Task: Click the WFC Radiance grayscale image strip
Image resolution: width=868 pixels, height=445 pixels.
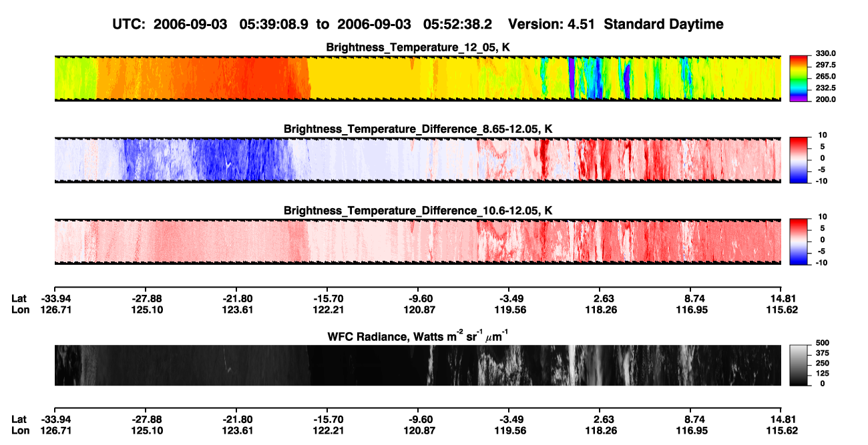Action: (417, 366)
